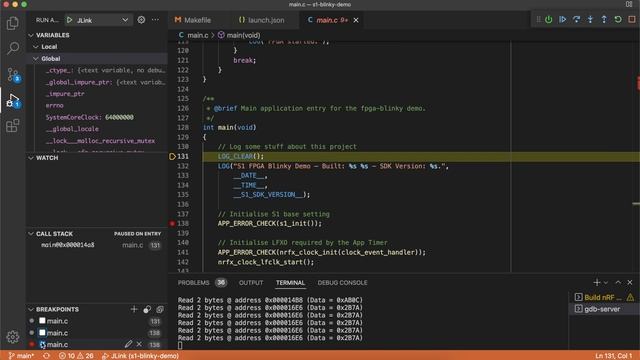Collapse the WATCH section
Image resolution: width=640 pixels, height=360 pixels.
coord(31,158)
